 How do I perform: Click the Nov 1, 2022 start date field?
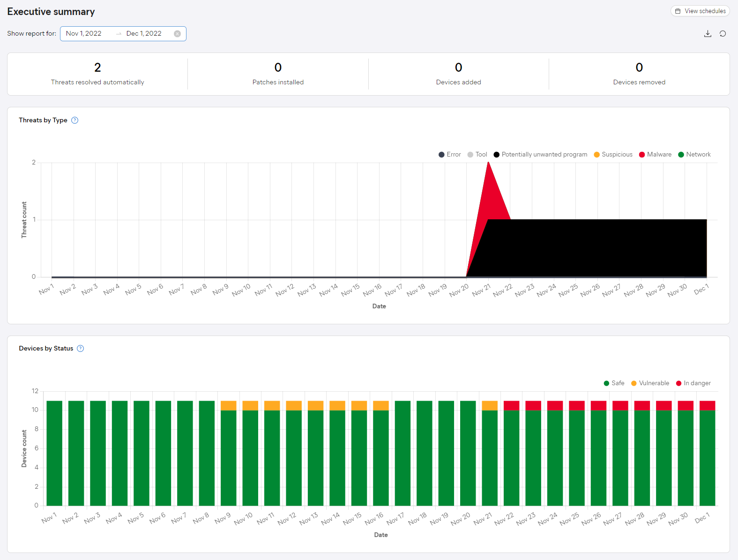[84, 34]
